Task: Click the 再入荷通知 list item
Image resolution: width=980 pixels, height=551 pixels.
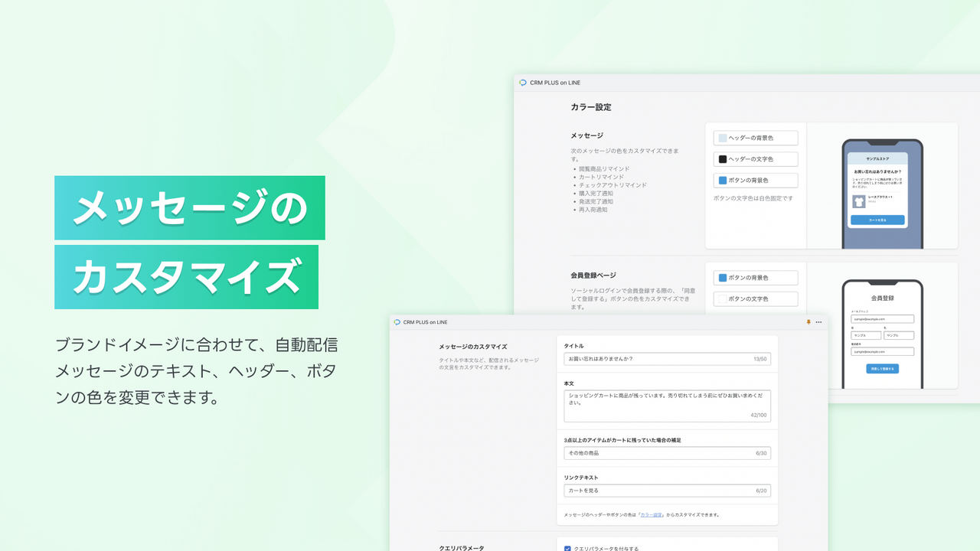Action: [x=593, y=210]
